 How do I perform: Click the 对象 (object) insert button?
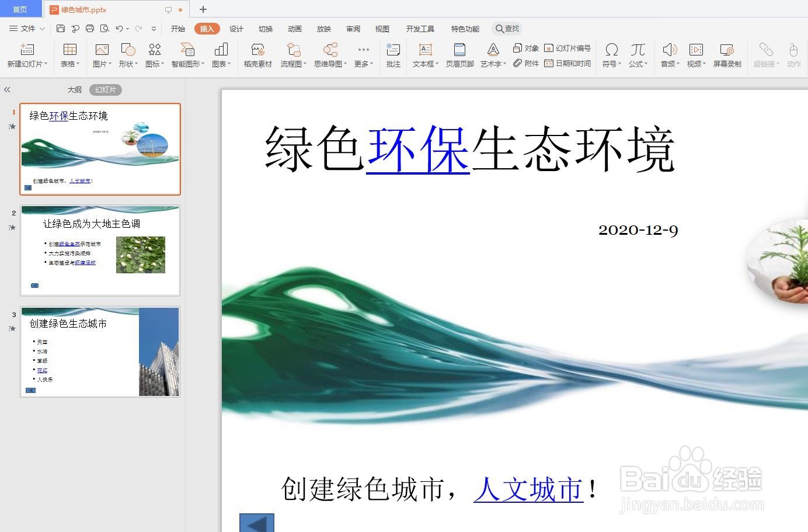[x=526, y=48]
